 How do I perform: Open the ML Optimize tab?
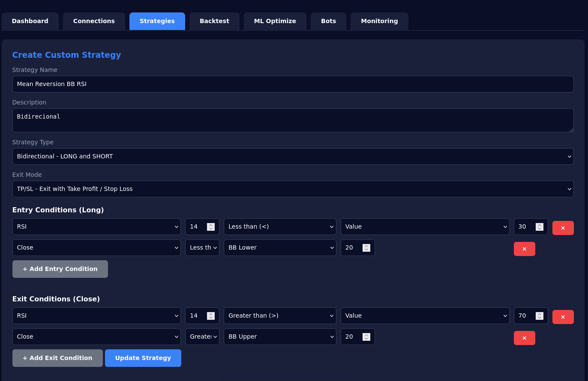(275, 21)
